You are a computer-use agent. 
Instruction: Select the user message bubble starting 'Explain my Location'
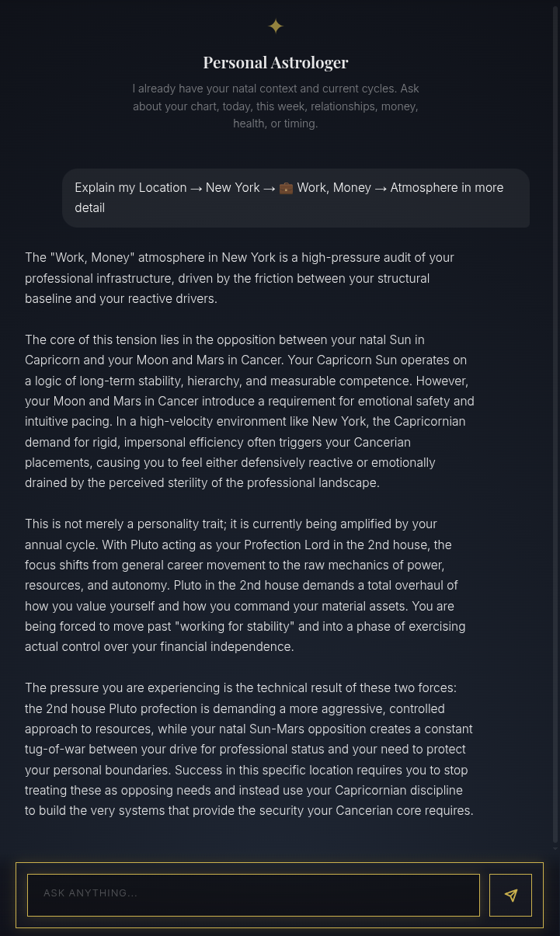[296, 198]
